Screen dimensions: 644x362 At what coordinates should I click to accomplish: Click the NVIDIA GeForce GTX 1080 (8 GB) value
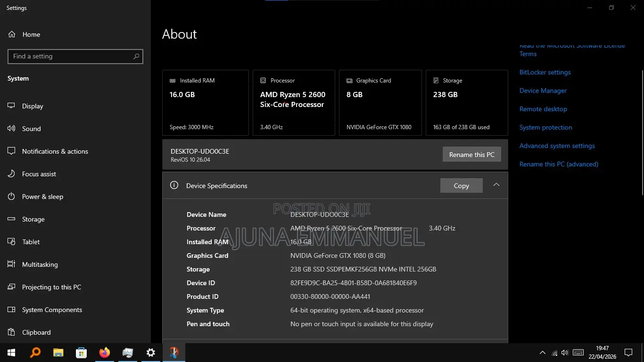[338, 255]
